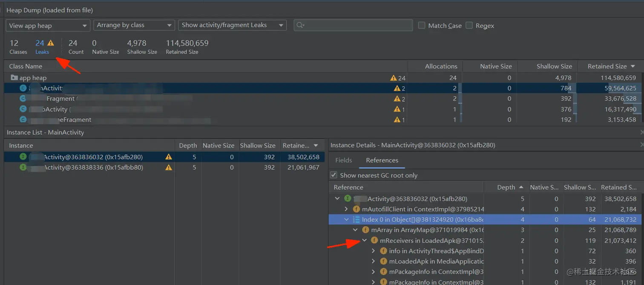644x285 pixels.
Task: Click warning icon on the 16,317,490 row
Action: click(397, 109)
